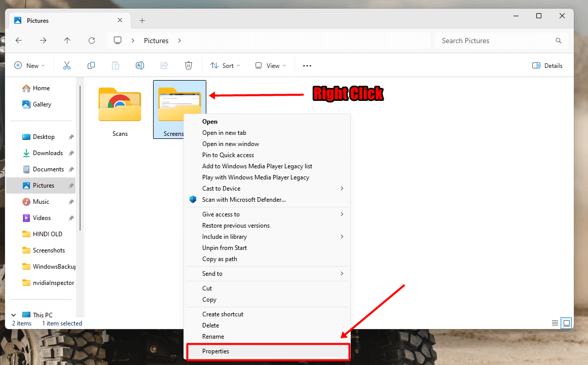The image size is (588, 365).
Task: Navigate up one folder level
Action: (x=67, y=41)
